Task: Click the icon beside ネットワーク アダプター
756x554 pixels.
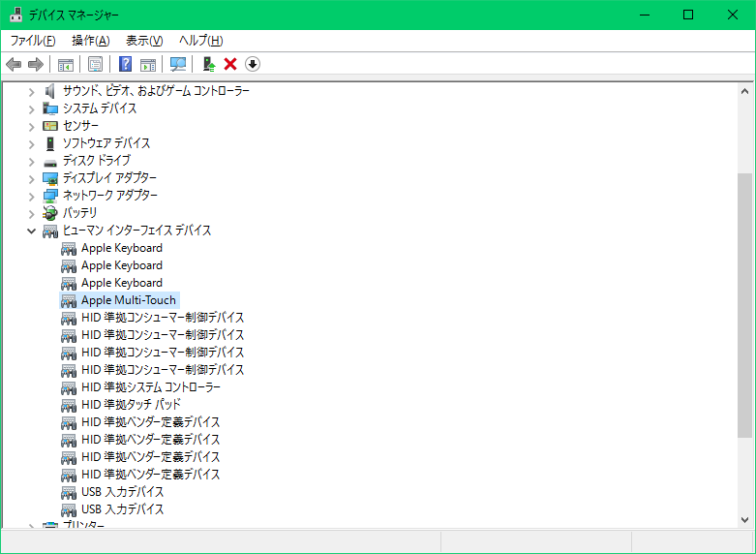Action: pyautogui.click(x=50, y=196)
